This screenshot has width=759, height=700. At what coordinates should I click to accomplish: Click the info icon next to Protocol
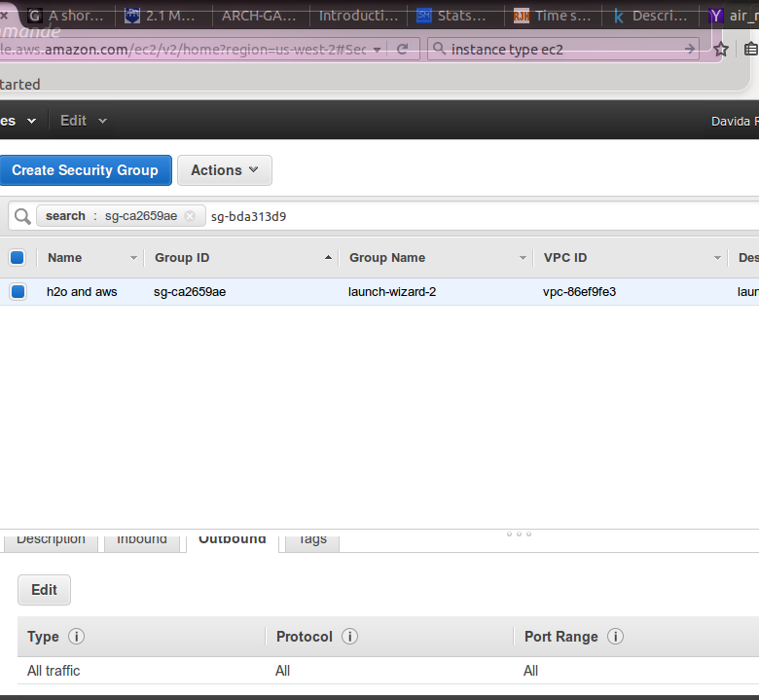coord(349,637)
